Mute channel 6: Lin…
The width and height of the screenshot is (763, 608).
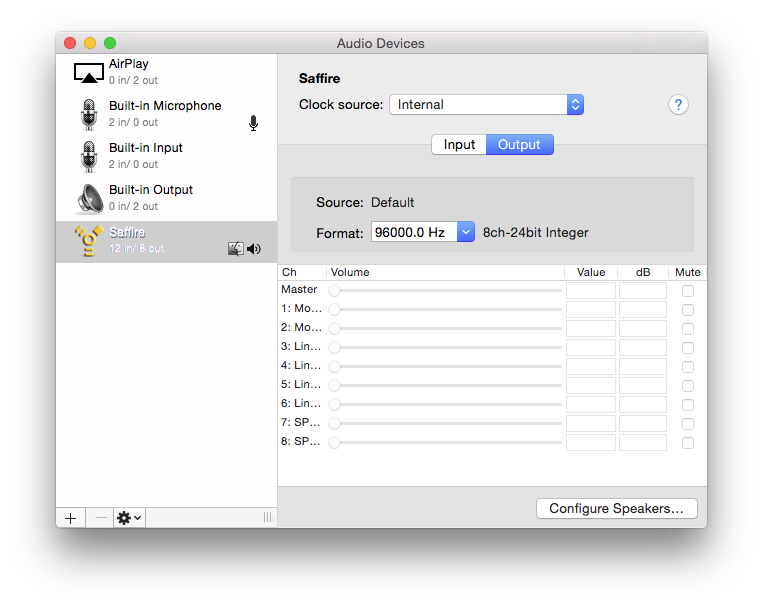pos(688,405)
